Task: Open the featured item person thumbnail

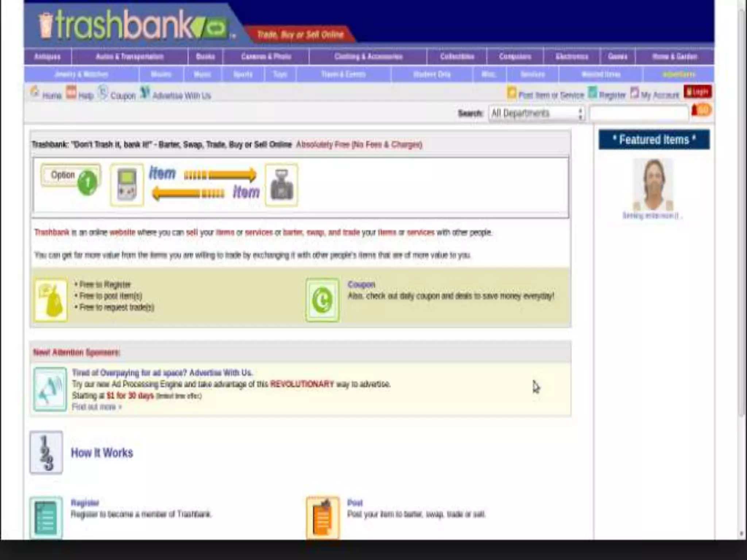Action: (653, 184)
